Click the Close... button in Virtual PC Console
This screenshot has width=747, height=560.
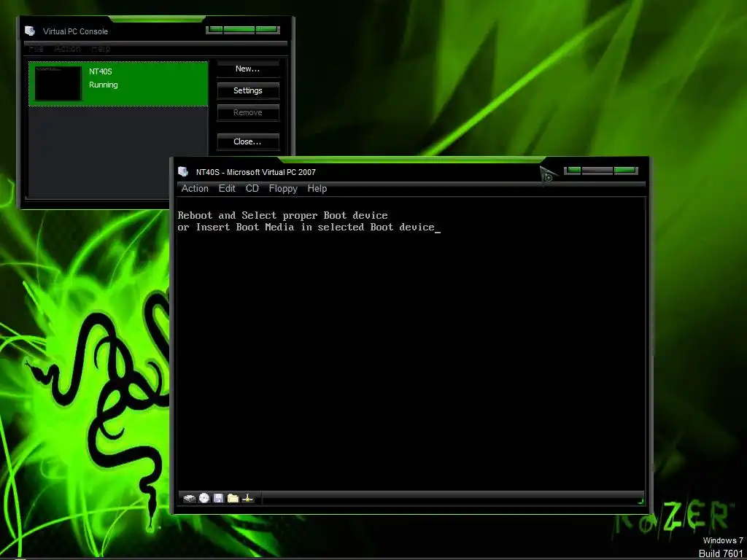coord(248,141)
